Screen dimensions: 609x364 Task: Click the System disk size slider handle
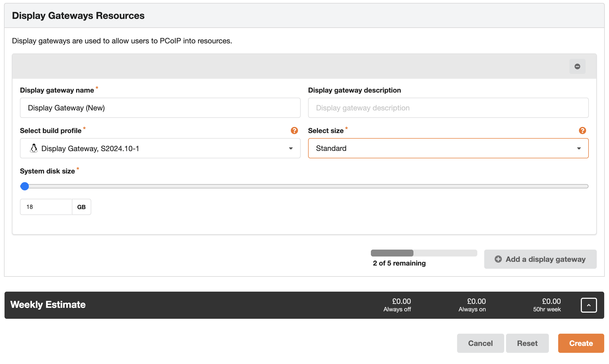tap(25, 186)
